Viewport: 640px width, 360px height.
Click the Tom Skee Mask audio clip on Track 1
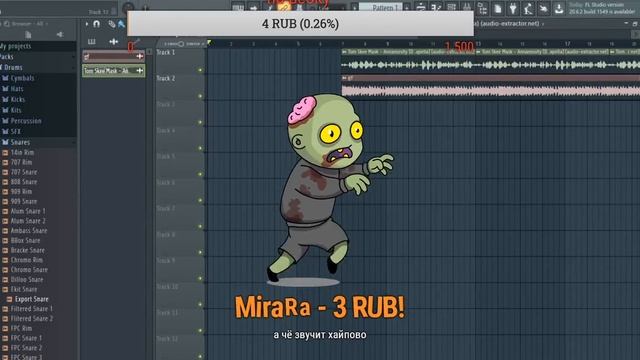(x=408, y=61)
